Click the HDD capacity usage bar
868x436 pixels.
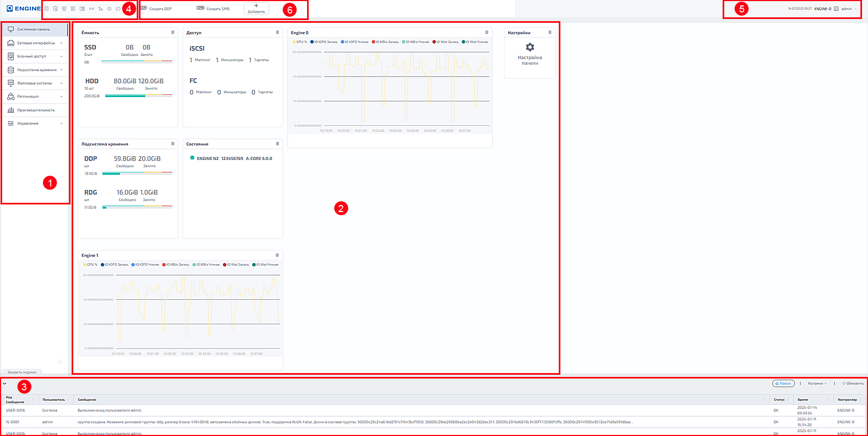pos(139,95)
